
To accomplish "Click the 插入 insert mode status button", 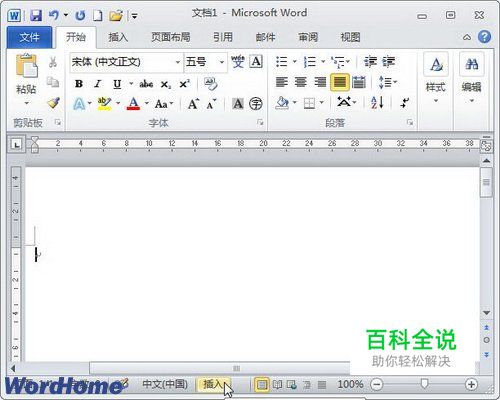I will point(213,384).
